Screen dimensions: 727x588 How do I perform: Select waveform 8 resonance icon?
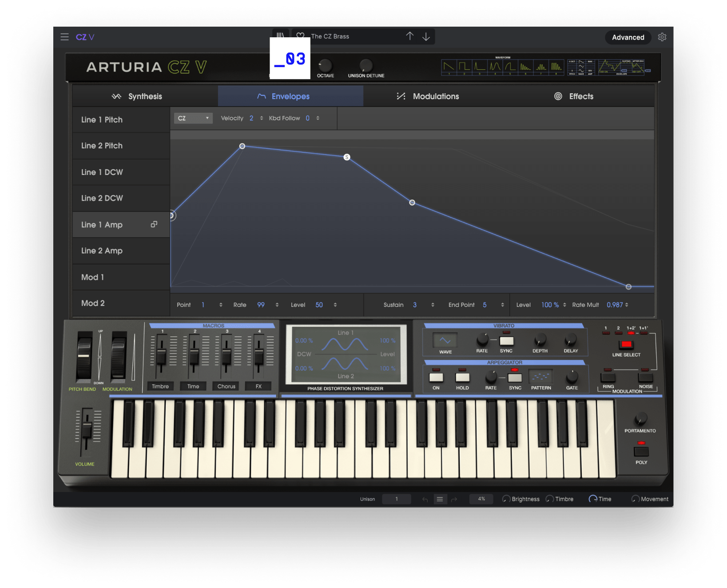(556, 67)
